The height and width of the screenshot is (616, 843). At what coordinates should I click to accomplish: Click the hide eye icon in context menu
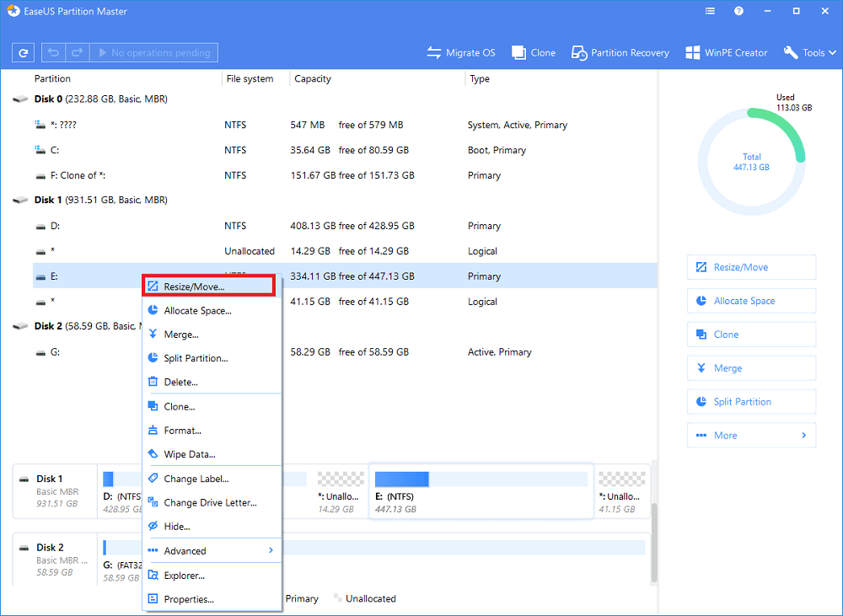(x=153, y=526)
